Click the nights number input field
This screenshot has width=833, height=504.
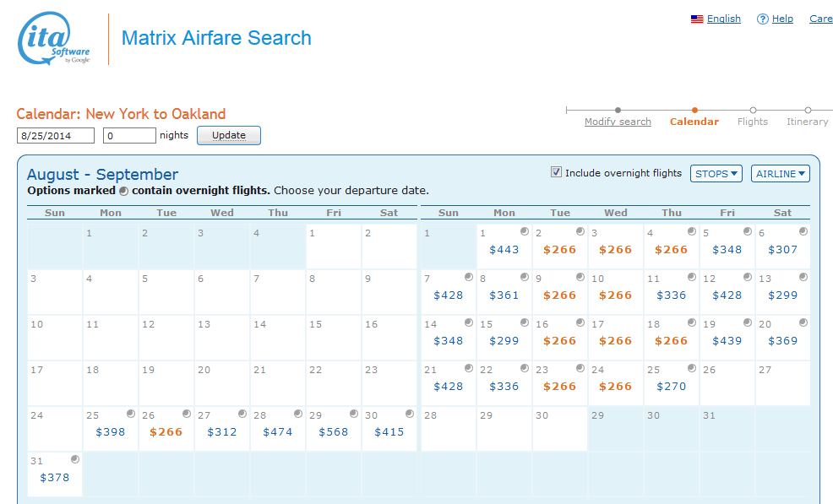pos(129,135)
